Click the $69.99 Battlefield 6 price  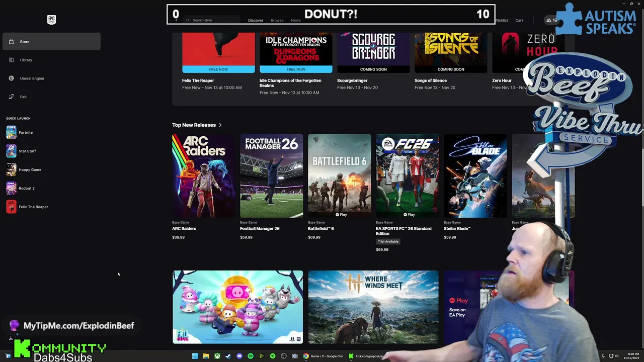click(314, 237)
